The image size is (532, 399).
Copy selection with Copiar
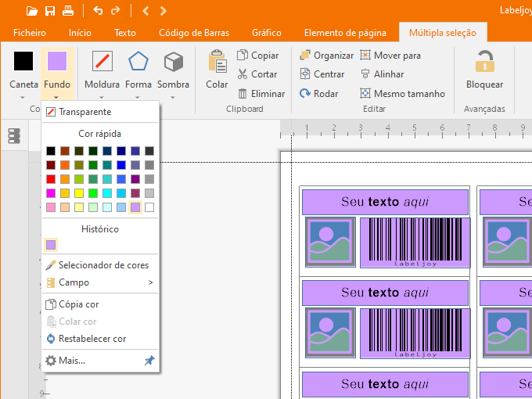click(x=258, y=56)
